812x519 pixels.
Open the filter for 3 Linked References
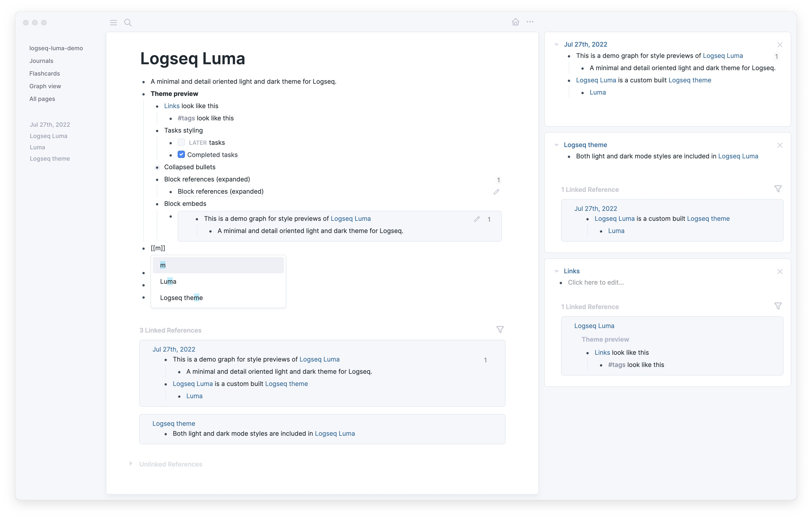(x=500, y=330)
